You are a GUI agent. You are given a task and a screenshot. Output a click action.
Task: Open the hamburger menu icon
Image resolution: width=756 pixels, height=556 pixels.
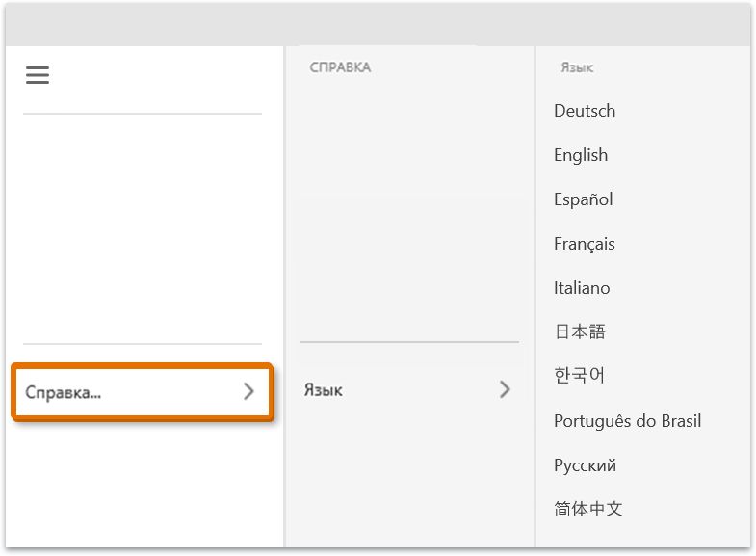tap(38, 75)
